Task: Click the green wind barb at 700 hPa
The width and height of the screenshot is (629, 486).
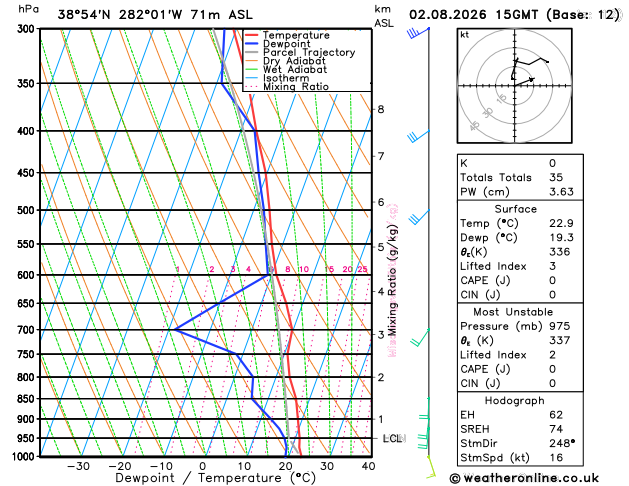Action: coord(420,337)
